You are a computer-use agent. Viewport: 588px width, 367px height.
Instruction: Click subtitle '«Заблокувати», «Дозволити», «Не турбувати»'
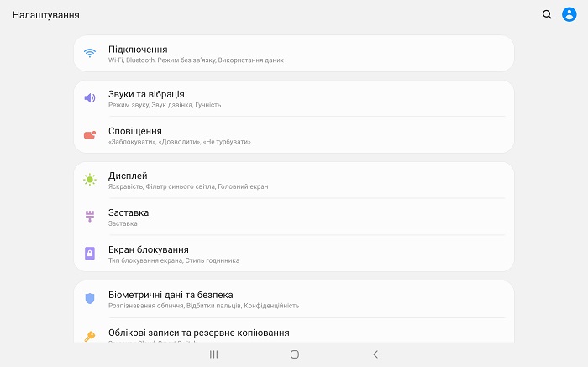click(179, 142)
